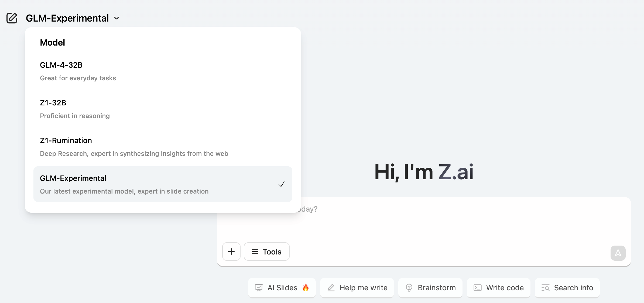Collapse the model dropdown chevron
644x303 pixels.
coord(117,18)
